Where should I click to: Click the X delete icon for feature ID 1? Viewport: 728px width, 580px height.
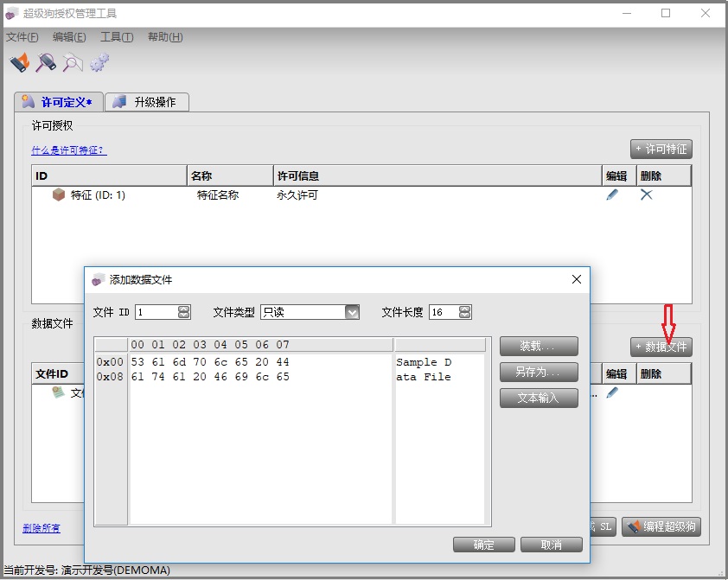[646, 195]
